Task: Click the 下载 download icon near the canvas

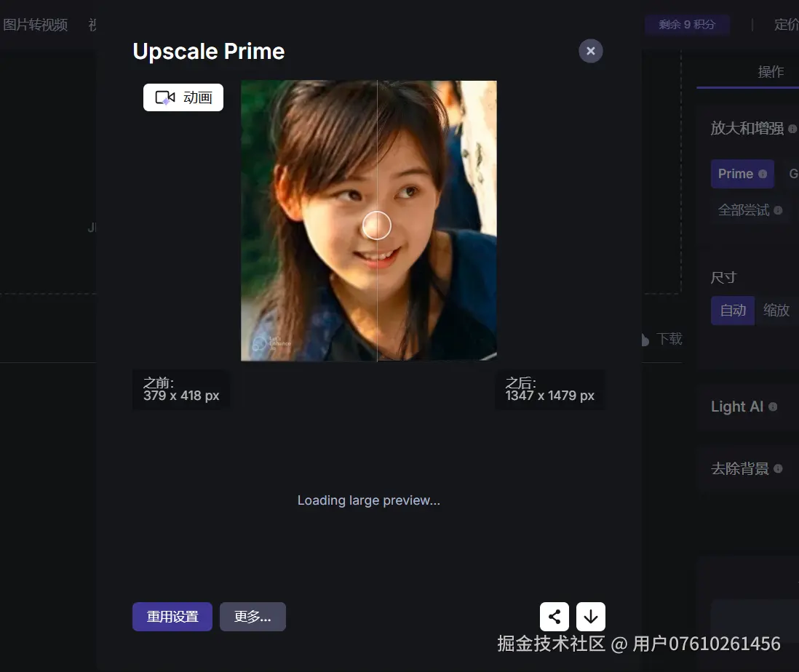Action: pyautogui.click(x=643, y=339)
